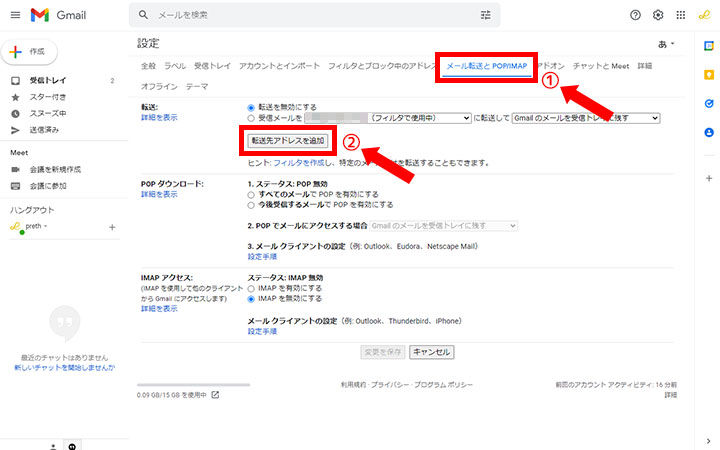Open the main menu hamburger icon

[15, 15]
